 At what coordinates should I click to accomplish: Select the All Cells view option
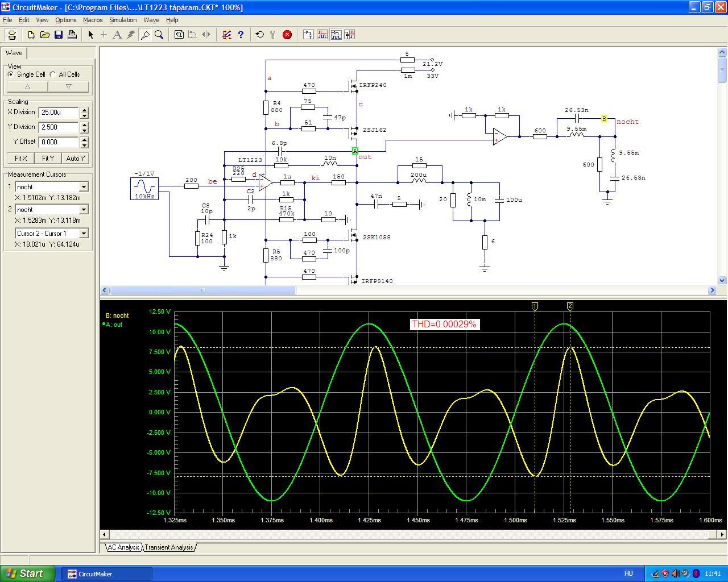53,74
